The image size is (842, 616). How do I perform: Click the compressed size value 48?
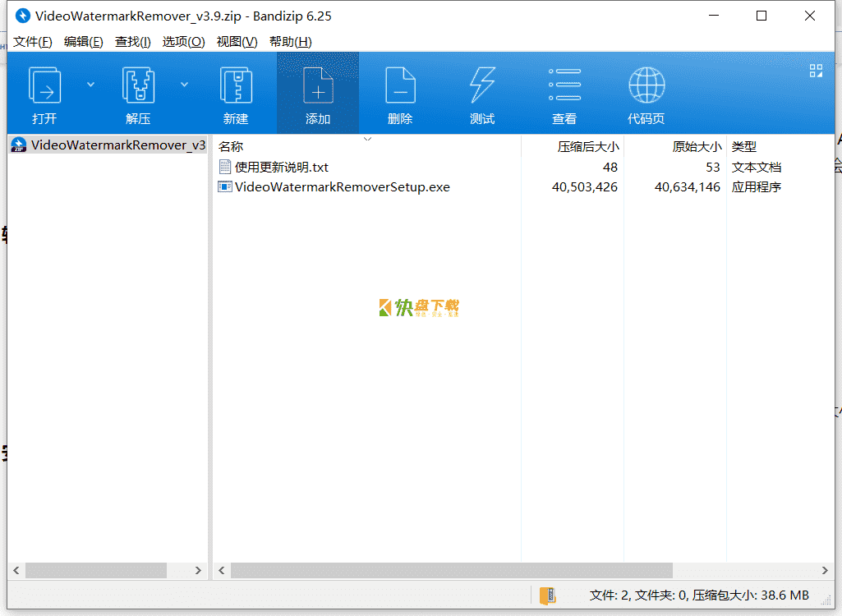point(610,167)
